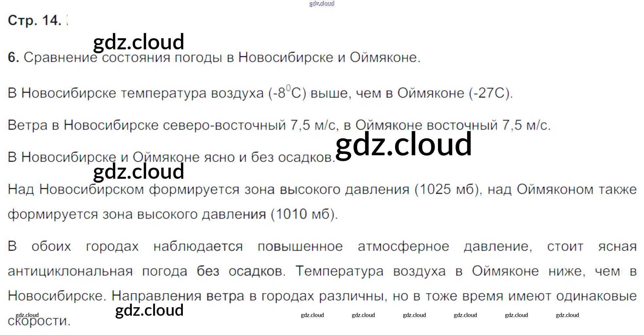
Task: Click the gdz.cloud watermark under 'Оймяконе ясно'
Action: [x=139, y=171]
